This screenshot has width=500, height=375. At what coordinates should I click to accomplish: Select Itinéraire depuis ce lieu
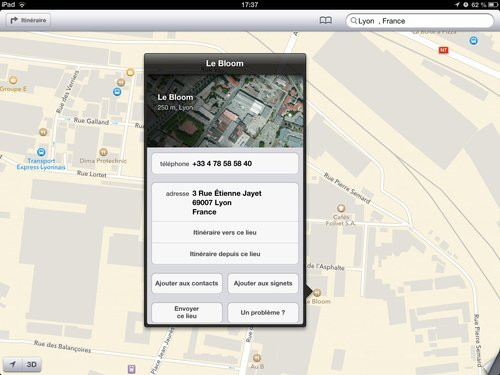pos(225,254)
